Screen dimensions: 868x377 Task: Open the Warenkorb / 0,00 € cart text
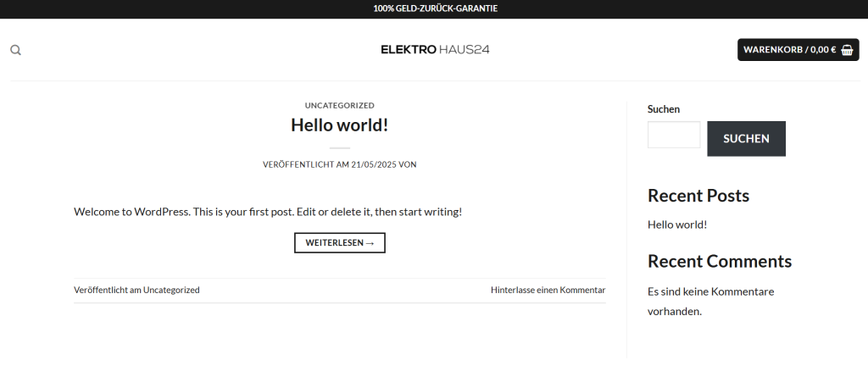[789, 50]
